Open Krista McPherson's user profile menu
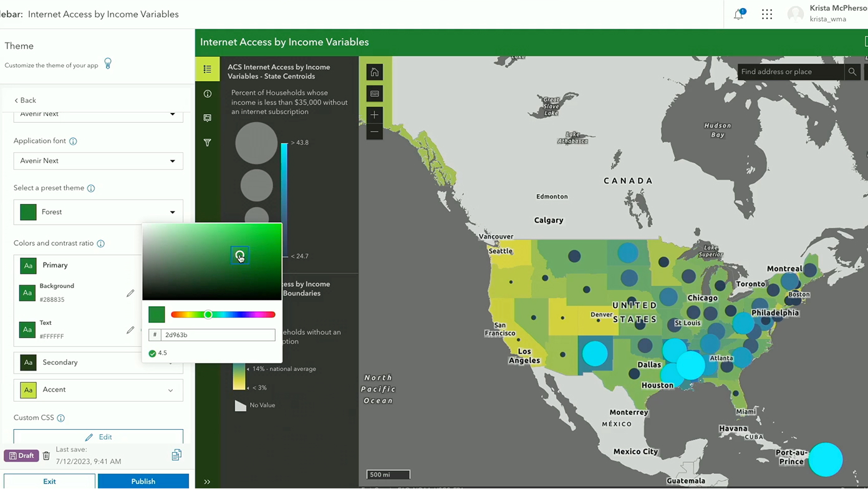The image size is (868, 489). tap(827, 14)
